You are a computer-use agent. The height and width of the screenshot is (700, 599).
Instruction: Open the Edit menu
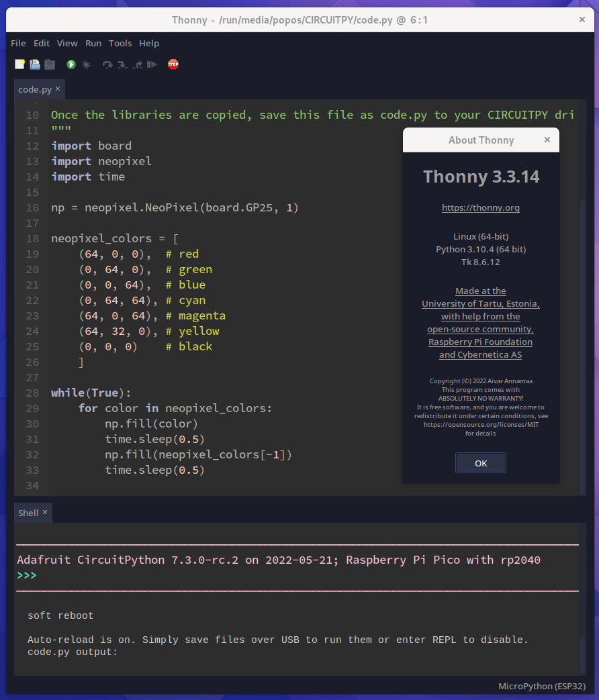pyautogui.click(x=42, y=44)
